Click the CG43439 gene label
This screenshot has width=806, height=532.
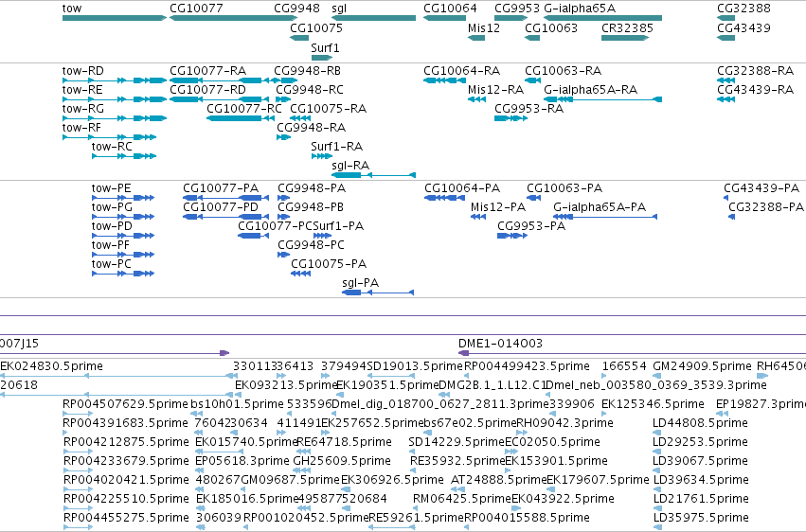coord(743,28)
